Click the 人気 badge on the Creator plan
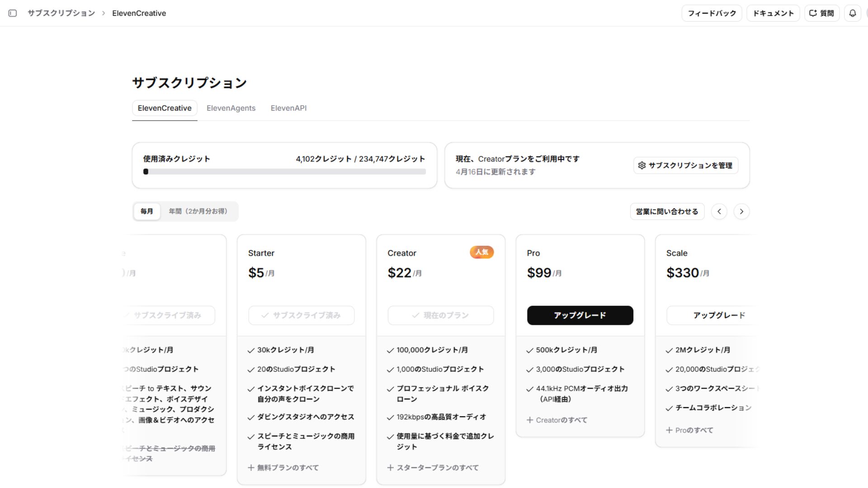 pyautogui.click(x=481, y=252)
